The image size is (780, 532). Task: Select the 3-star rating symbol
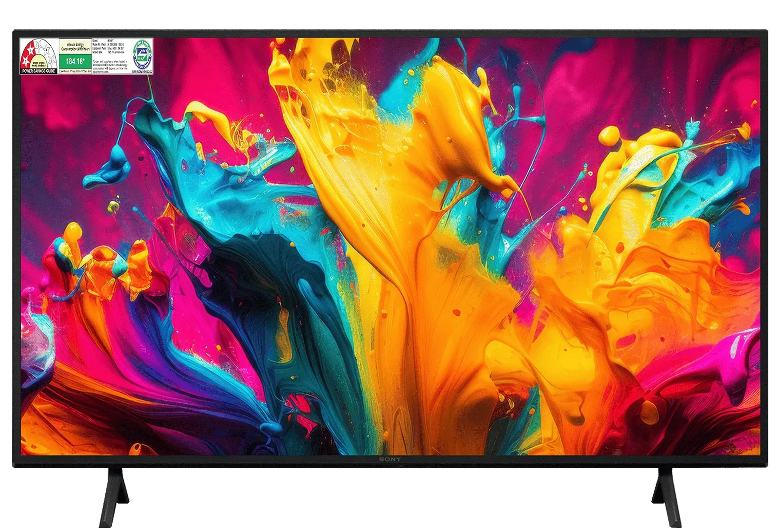click(39, 46)
